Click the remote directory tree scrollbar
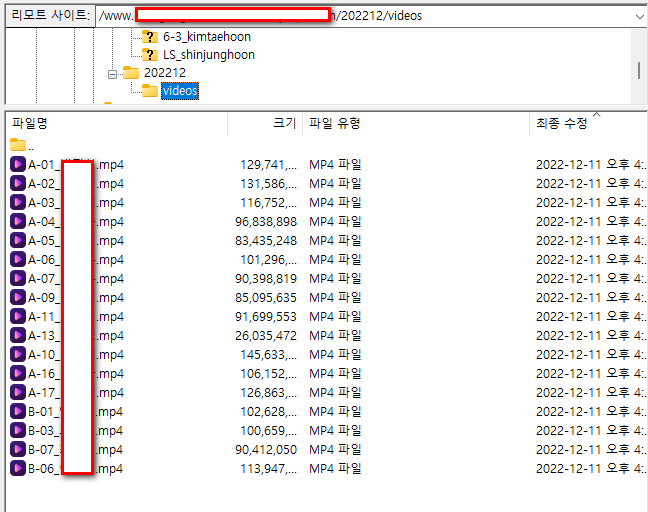Screen dimensions: 648x512 [639, 70]
